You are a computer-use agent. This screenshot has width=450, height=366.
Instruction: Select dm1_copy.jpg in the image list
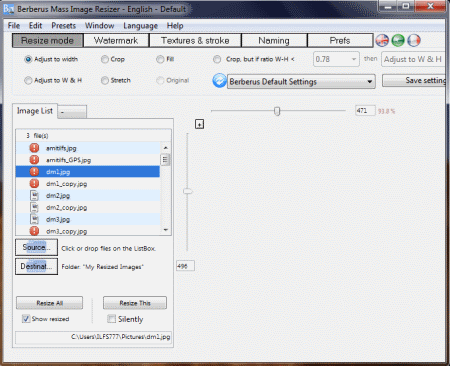pos(88,183)
